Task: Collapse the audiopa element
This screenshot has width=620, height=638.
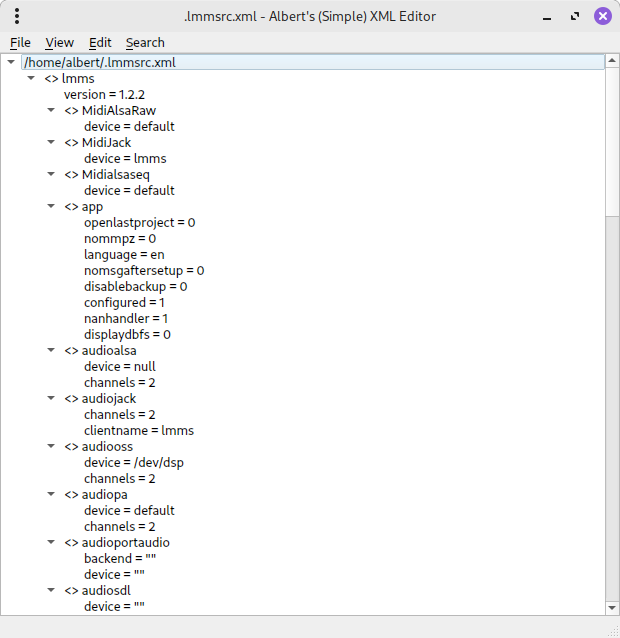Action: click(x=51, y=494)
